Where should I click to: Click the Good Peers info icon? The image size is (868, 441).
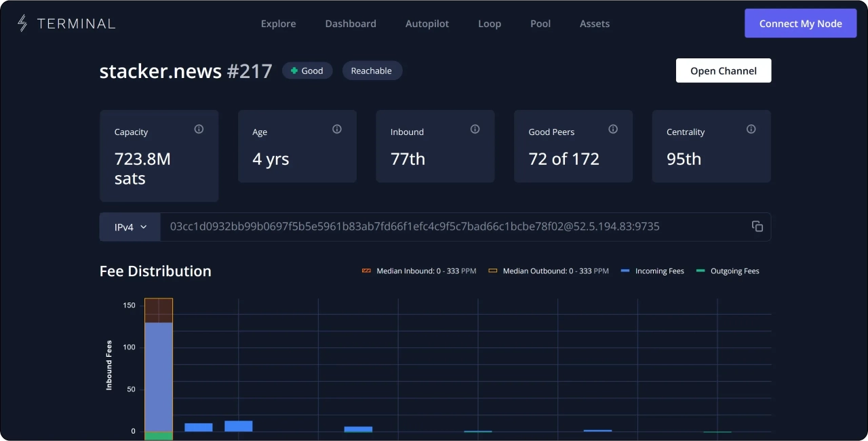(613, 129)
